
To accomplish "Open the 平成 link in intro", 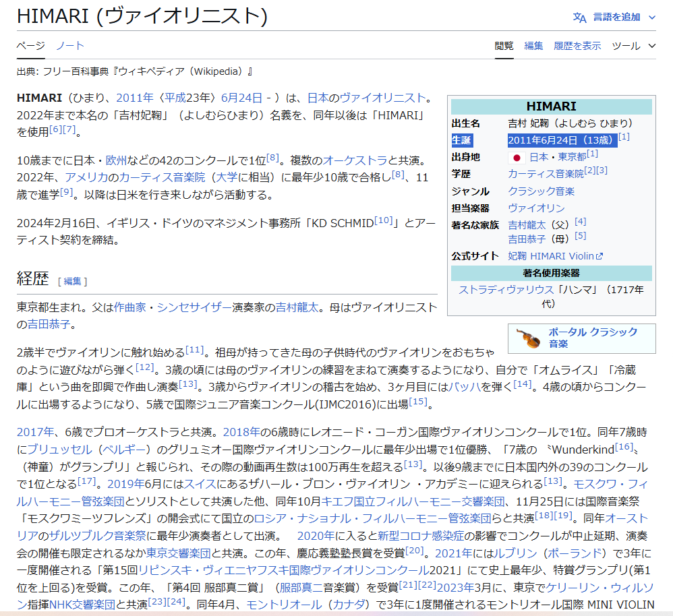I will coord(175,98).
